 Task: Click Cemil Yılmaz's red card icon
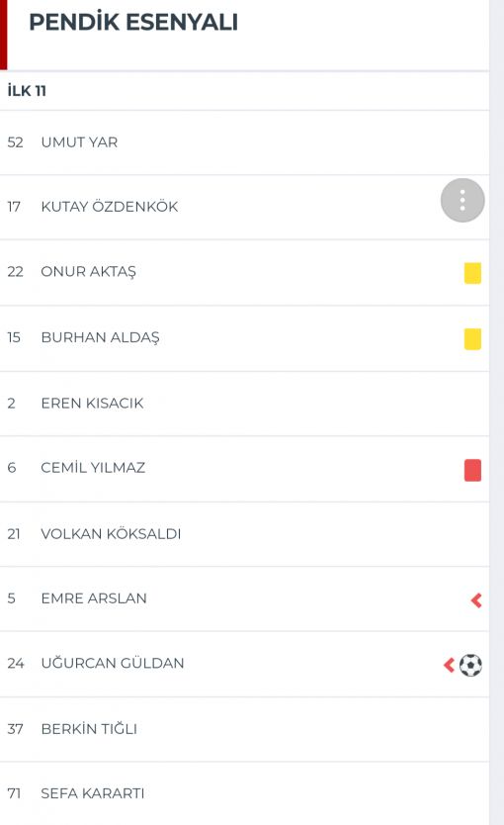[x=472, y=471]
